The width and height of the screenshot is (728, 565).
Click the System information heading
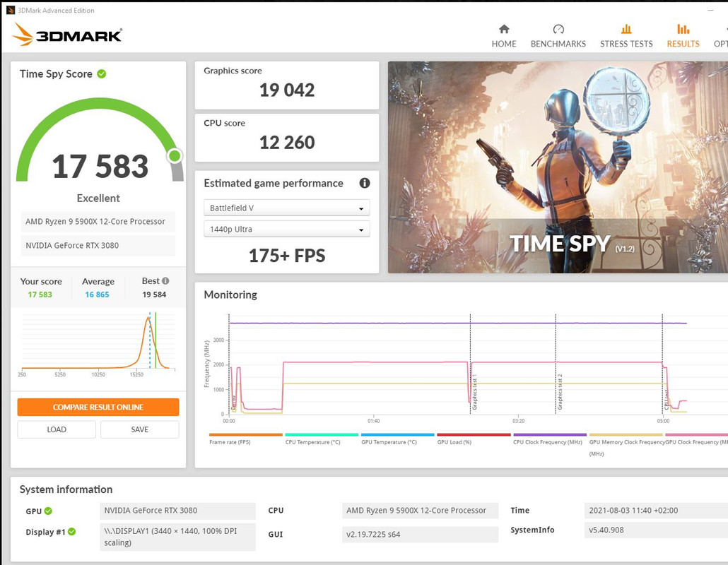point(66,489)
